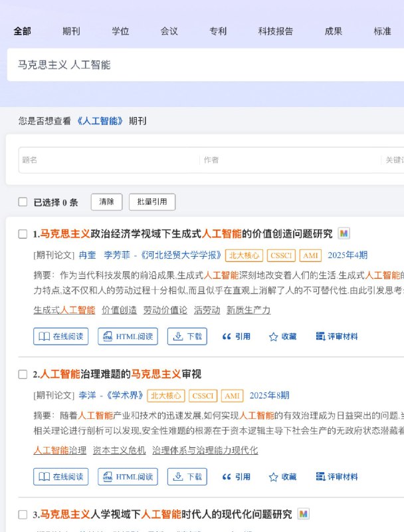The width and height of the screenshot is (404, 532).
Task: Toggle the 已选择 0 条 select-all checkbox
Action: click(x=23, y=202)
